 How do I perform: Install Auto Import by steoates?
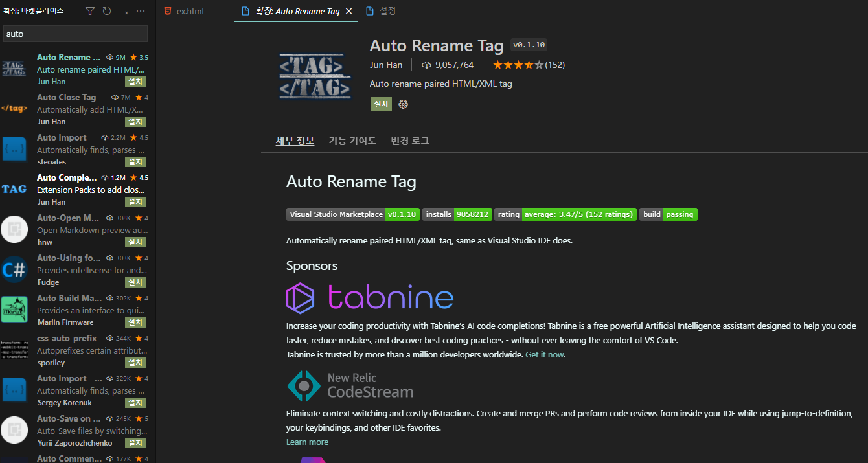(135, 162)
